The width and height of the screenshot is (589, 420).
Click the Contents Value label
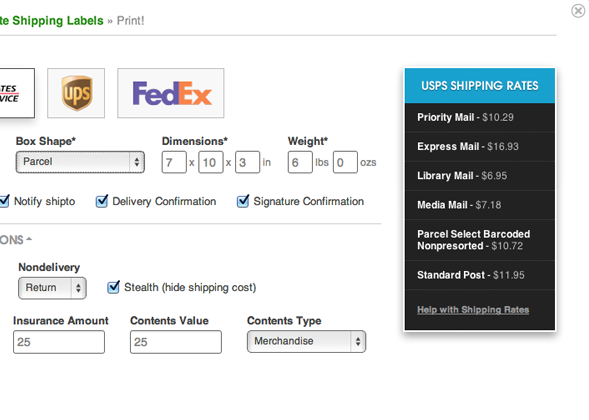169,320
